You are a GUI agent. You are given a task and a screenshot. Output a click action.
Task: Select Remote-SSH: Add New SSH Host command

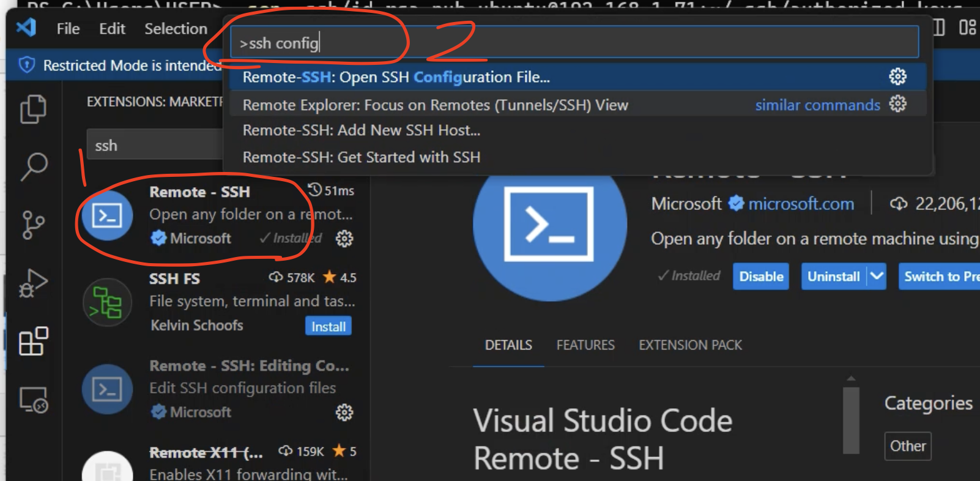point(577,130)
